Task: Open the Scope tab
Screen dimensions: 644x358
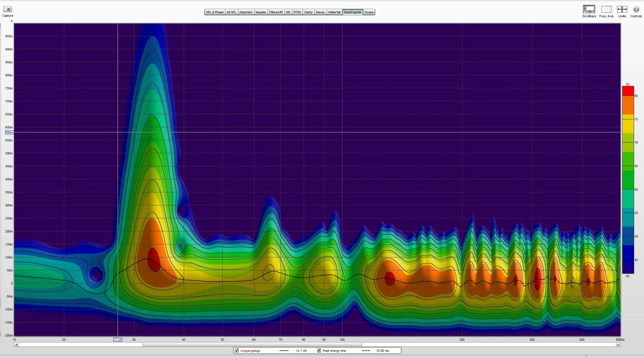Action: click(369, 12)
